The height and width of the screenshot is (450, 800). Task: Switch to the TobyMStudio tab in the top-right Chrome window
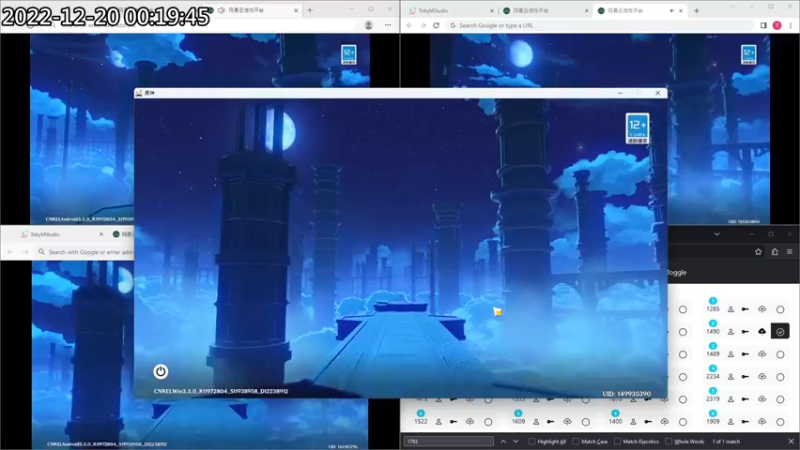click(x=451, y=10)
